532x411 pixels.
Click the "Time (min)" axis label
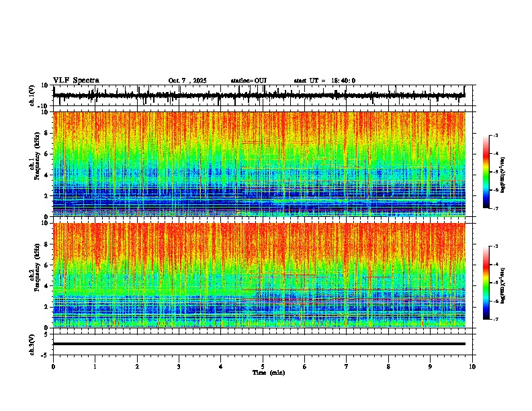click(x=269, y=373)
